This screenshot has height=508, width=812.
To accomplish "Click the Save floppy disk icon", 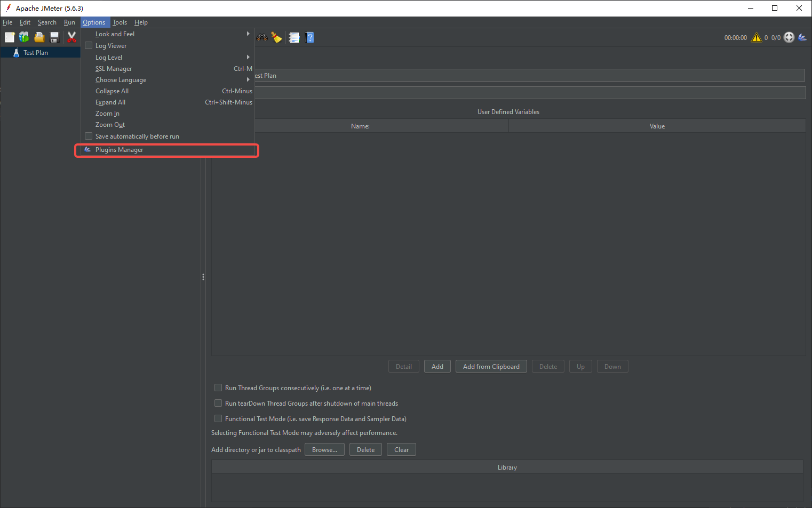I will coord(54,37).
